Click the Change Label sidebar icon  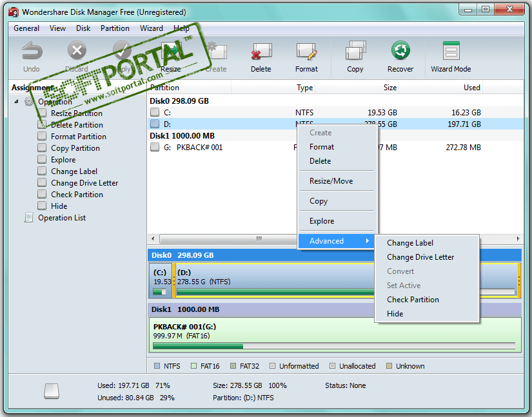42,171
